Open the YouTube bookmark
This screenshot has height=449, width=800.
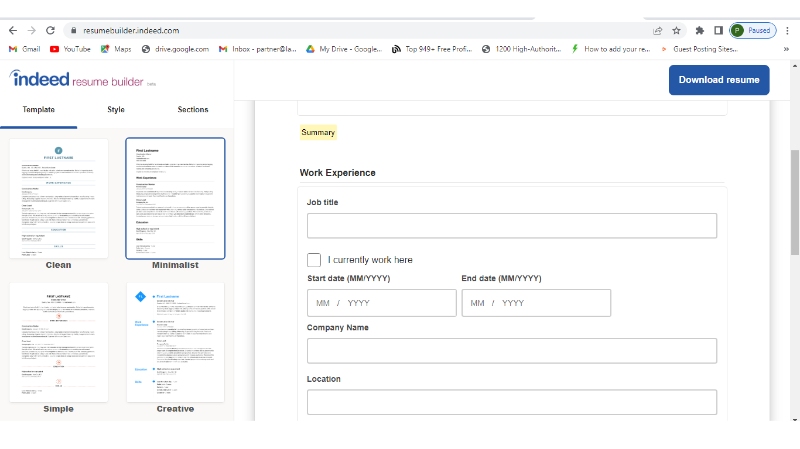tap(69, 49)
